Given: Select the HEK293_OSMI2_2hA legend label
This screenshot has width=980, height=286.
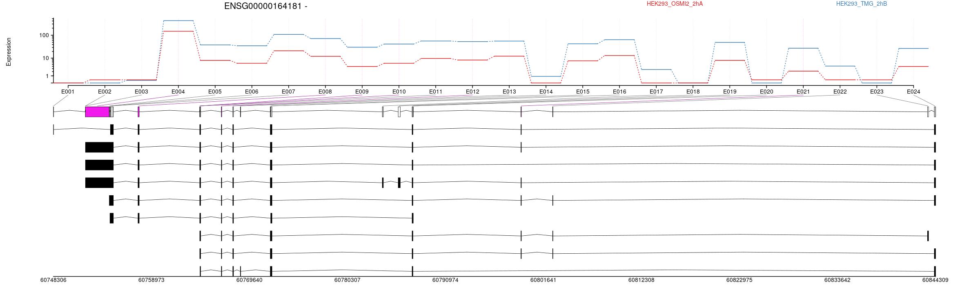Looking at the screenshot, I should [675, 4].
